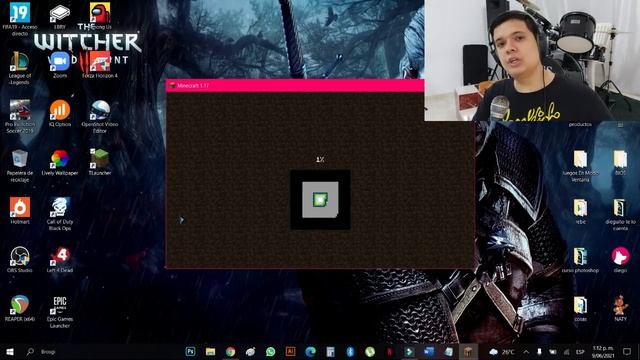Viewport: 640px width, 360px height.
Task: Switch to the Minecraft taskbar icon
Action: click(x=468, y=351)
